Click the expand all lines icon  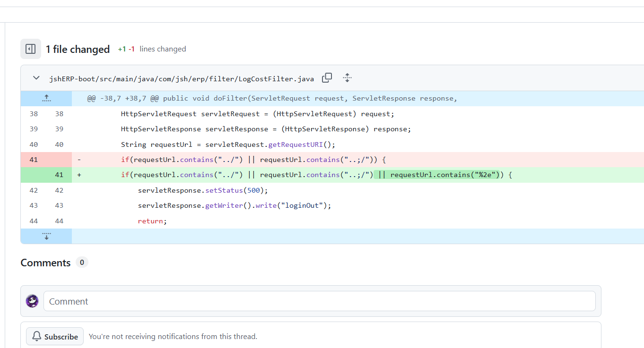[x=347, y=78]
